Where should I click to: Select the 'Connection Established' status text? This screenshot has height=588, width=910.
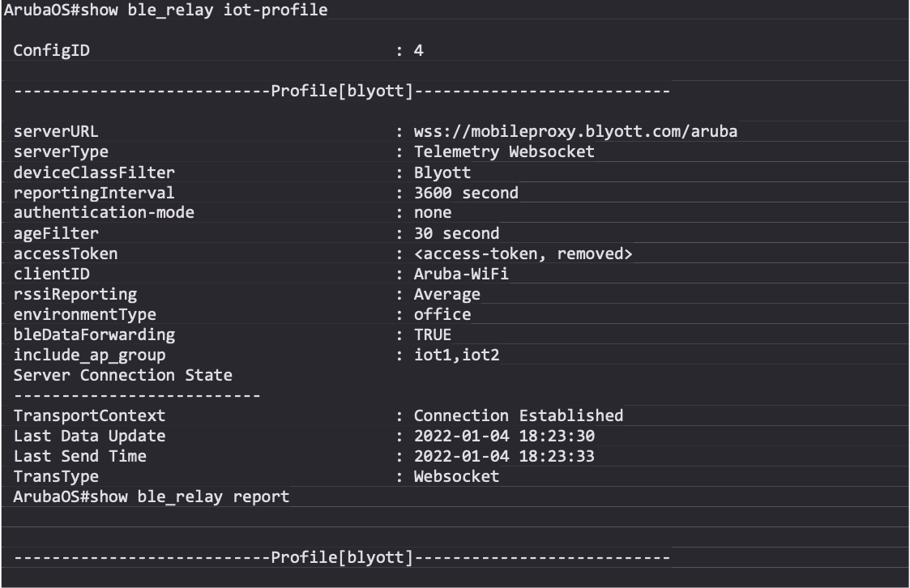tap(519, 415)
